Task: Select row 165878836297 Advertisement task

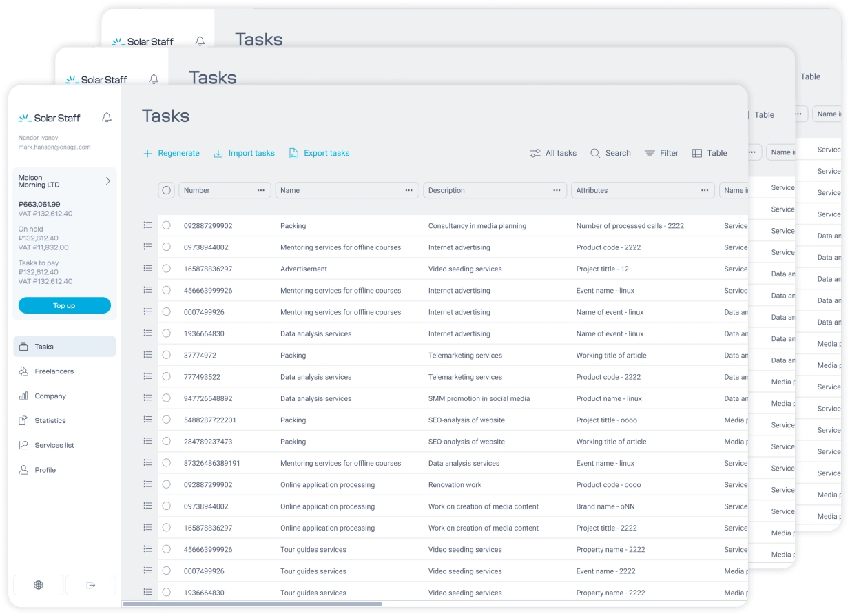Action: tap(166, 269)
